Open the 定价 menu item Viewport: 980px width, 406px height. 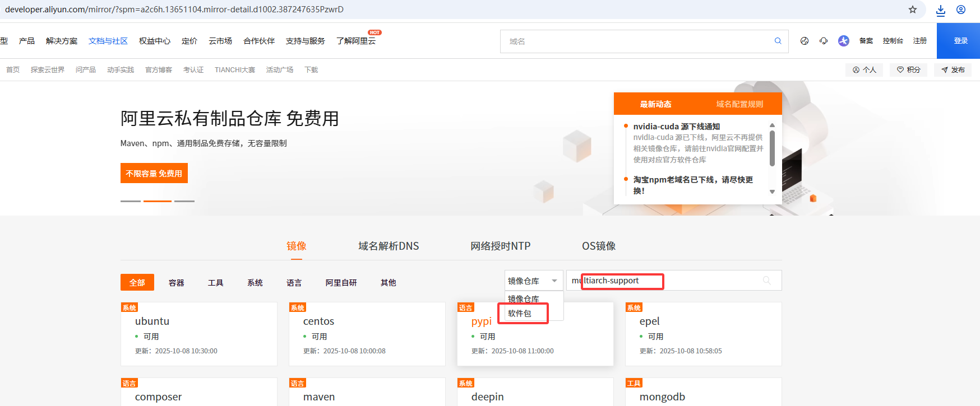click(x=189, y=41)
